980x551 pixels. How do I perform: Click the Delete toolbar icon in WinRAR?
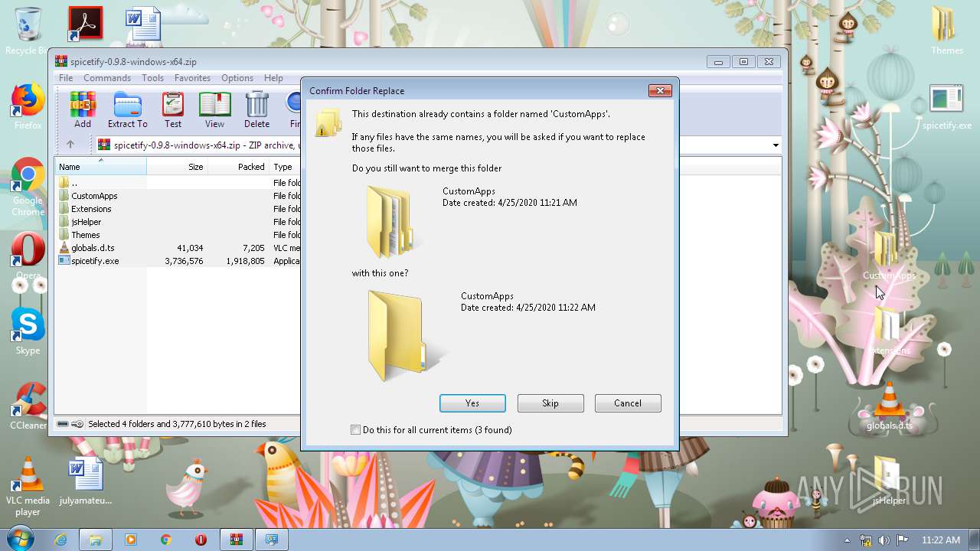(x=256, y=109)
